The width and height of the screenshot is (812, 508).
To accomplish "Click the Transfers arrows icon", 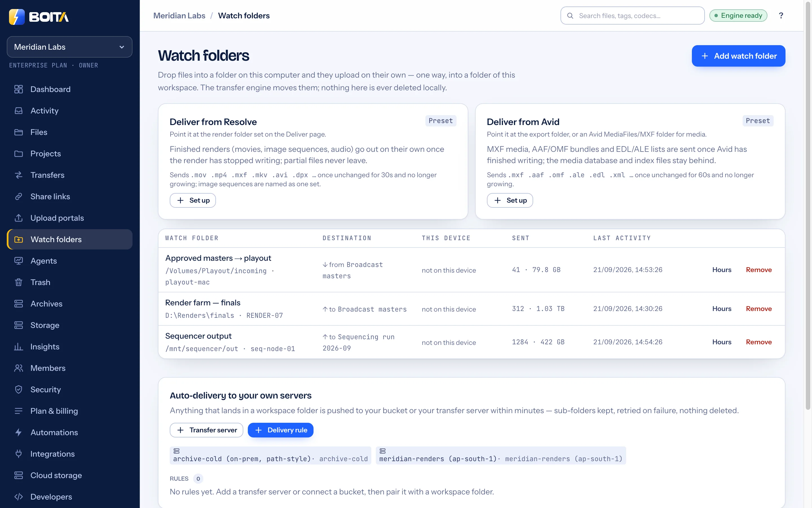I will pyautogui.click(x=18, y=175).
